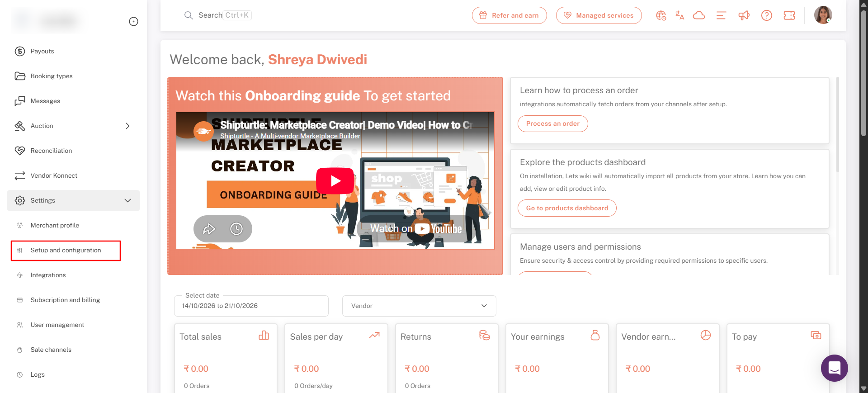
Task: Open User management in sidebar
Action: coord(73,325)
